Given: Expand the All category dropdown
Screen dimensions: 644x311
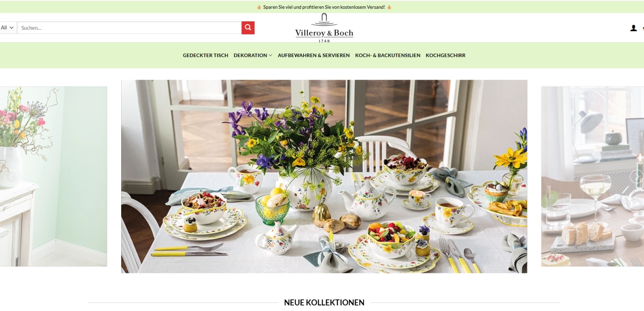Looking at the screenshot, I should pos(8,28).
